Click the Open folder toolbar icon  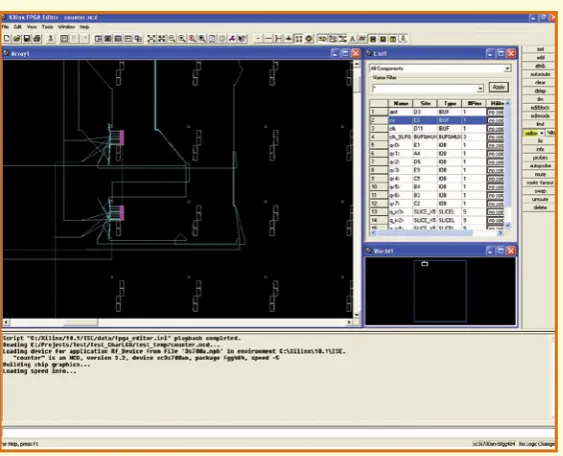click(17, 38)
